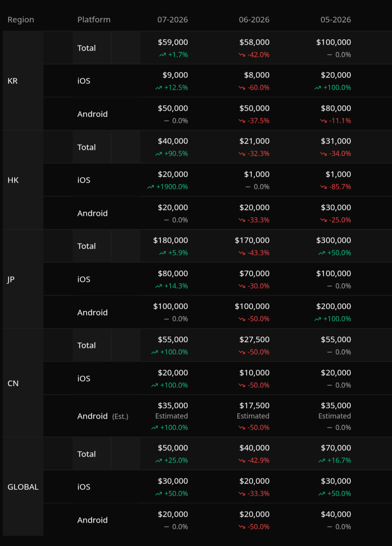Click the up-trend icon beside +16.7%

click(x=322, y=461)
